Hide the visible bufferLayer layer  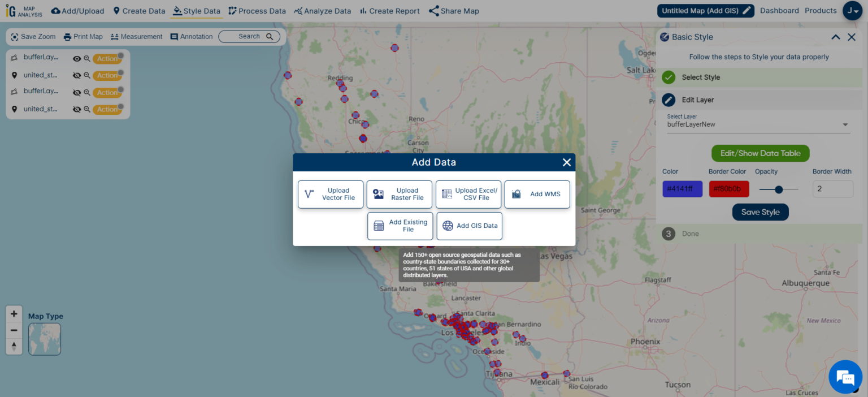pyautogui.click(x=77, y=58)
